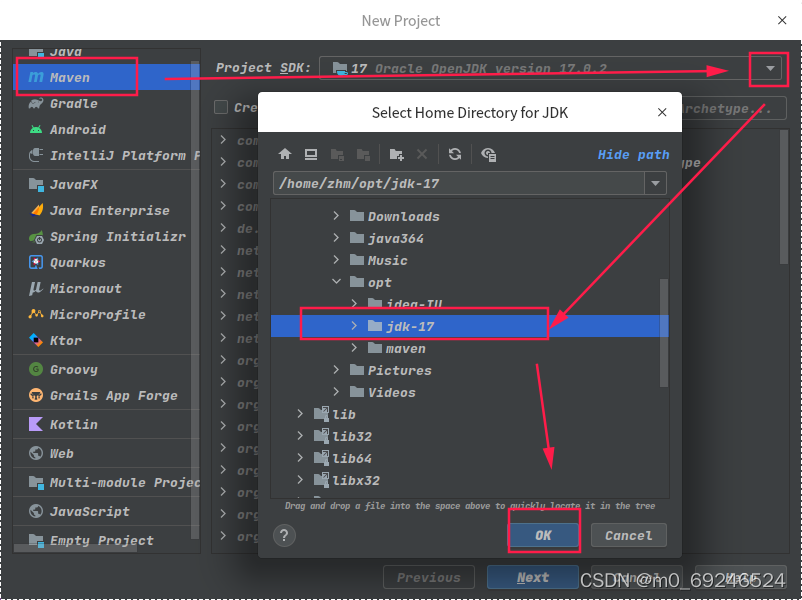This screenshot has width=802, height=600.
Task: Open path history dropdown arrow
Action: click(655, 184)
